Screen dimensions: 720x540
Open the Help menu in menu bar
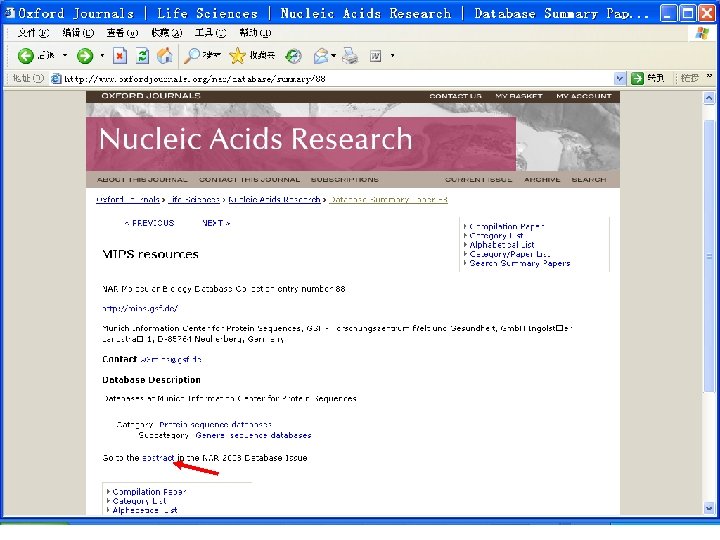(255, 33)
